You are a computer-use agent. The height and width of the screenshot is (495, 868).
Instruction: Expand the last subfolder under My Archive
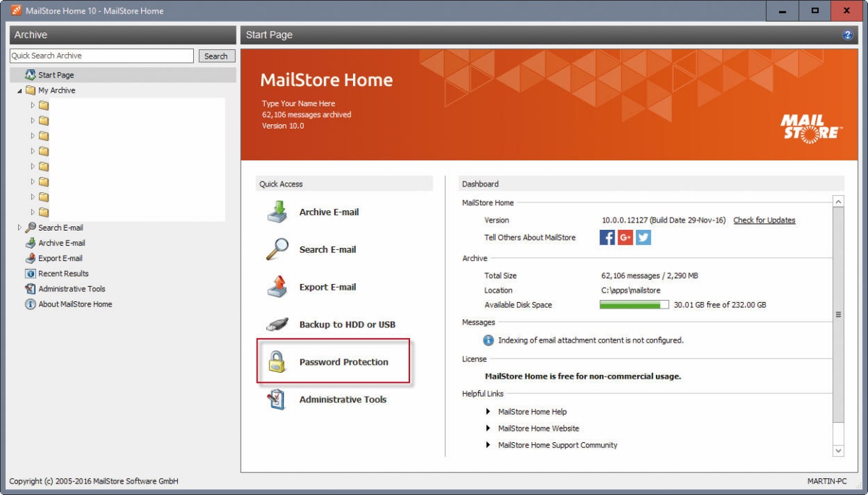tap(33, 212)
